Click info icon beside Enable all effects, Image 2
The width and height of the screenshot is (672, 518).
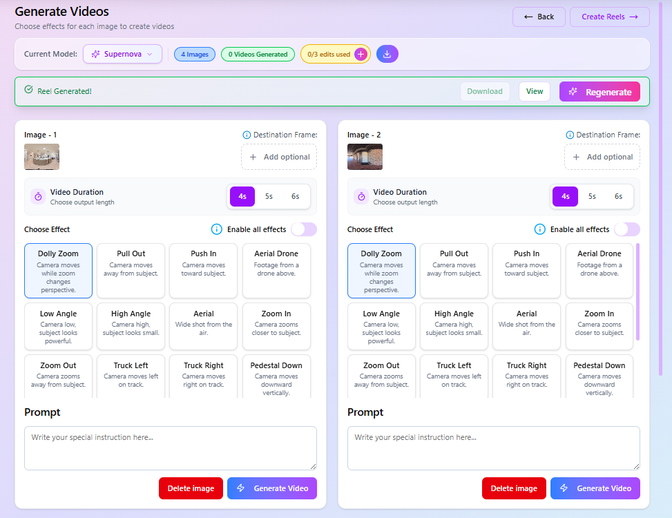click(x=540, y=229)
